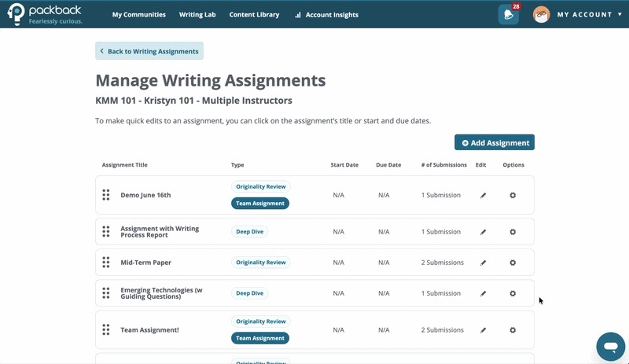Click Emerging Technologies assignment title

[x=161, y=293]
